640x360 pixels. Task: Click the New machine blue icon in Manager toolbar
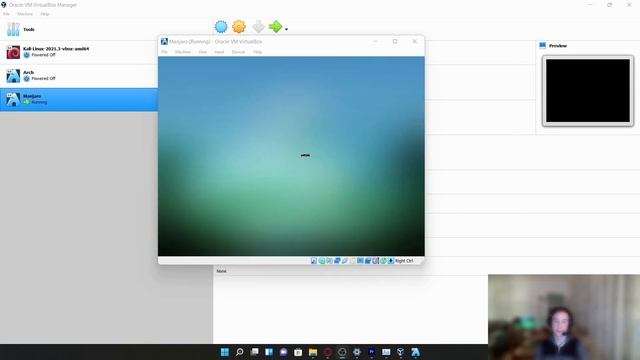point(221,27)
